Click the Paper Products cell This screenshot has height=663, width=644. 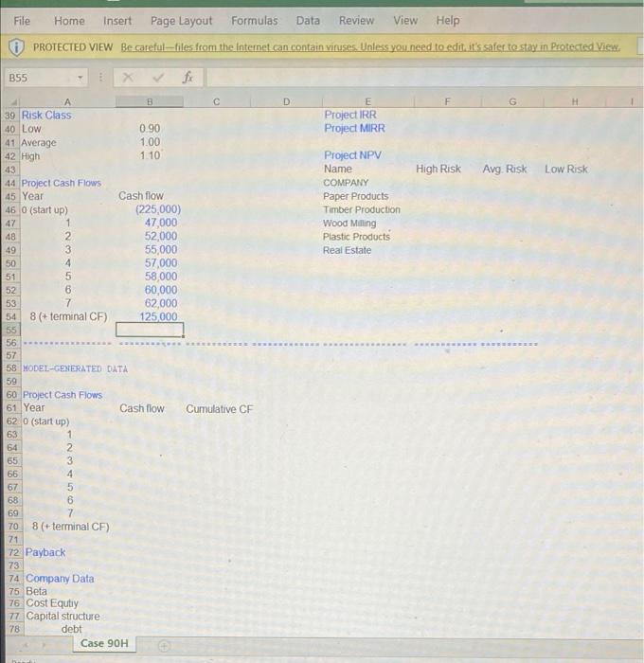click(x=355, y=196)
